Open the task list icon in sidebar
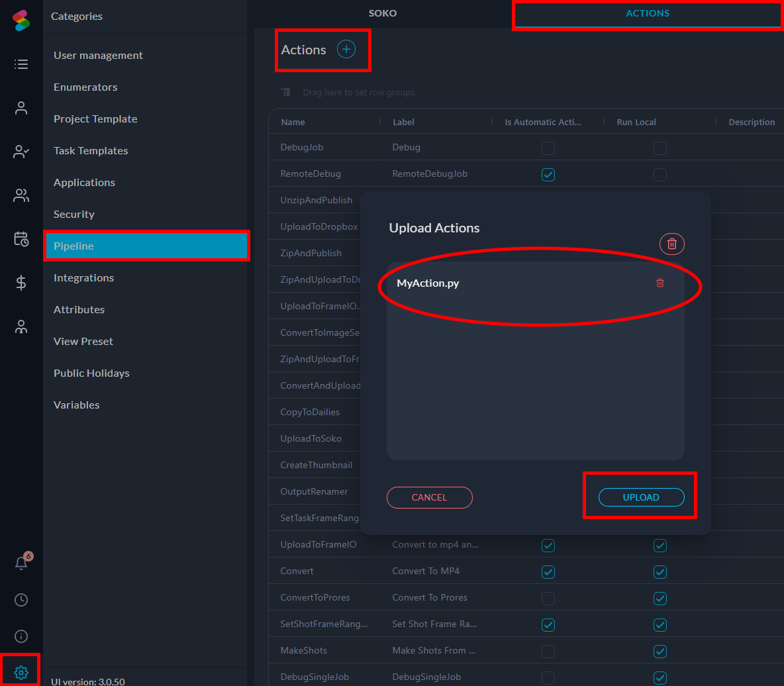Image resolution: width=784 pixels, height=686 pixels. 21,64
